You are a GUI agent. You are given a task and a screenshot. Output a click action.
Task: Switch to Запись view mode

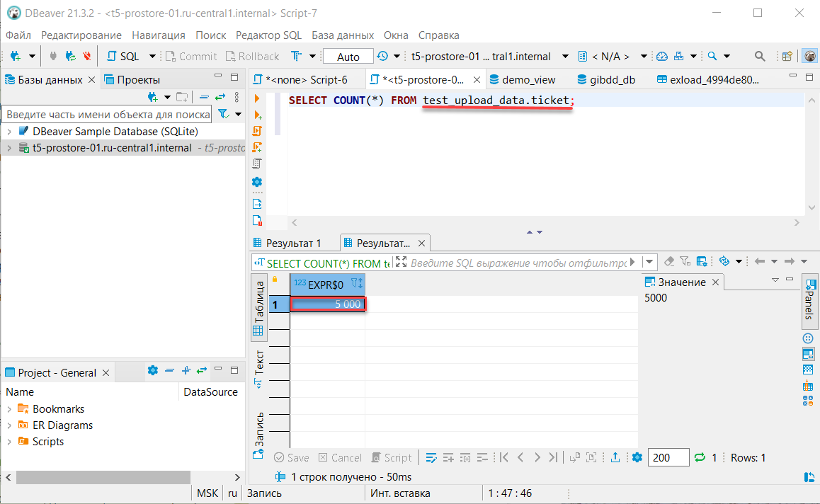258,429
